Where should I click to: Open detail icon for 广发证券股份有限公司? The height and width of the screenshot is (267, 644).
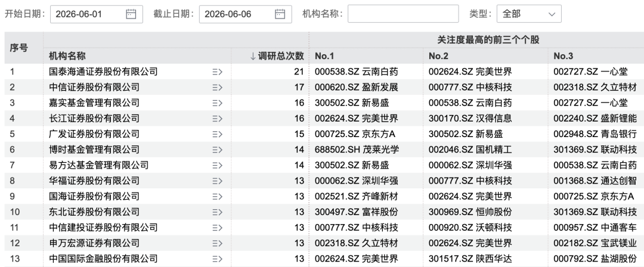click(217, 134)
